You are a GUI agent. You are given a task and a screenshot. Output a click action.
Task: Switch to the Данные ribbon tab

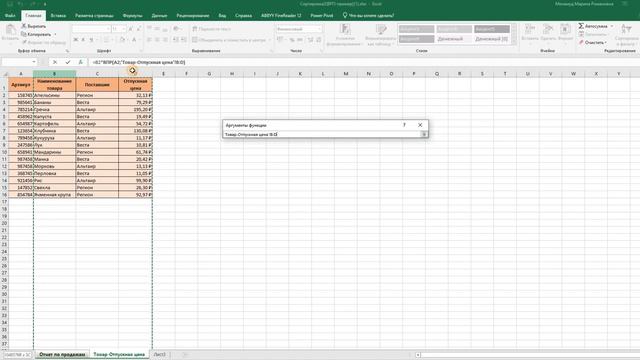click(159, 16)
